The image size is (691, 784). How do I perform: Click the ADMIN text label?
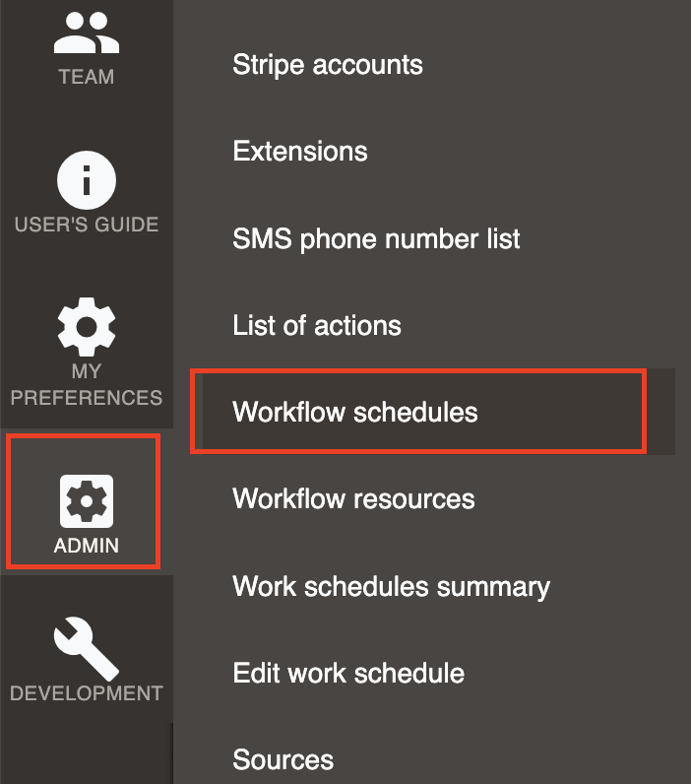click(x=87, y=546)
